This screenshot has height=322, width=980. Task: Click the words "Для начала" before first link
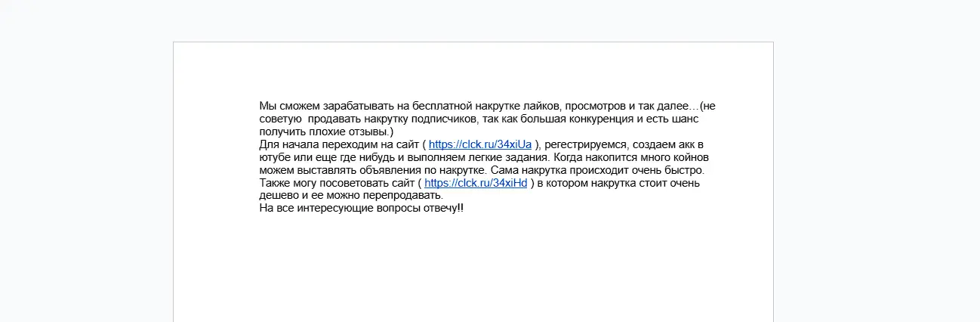click(288, 144)
